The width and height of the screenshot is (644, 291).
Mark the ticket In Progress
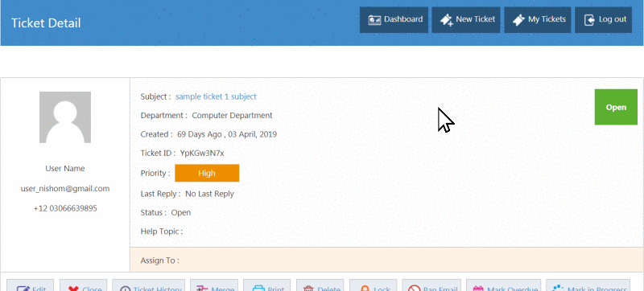pos(588,285)
